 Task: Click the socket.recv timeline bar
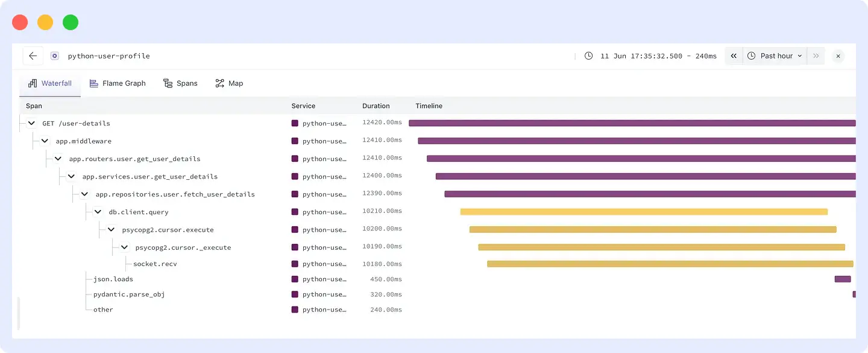point(670,264)
